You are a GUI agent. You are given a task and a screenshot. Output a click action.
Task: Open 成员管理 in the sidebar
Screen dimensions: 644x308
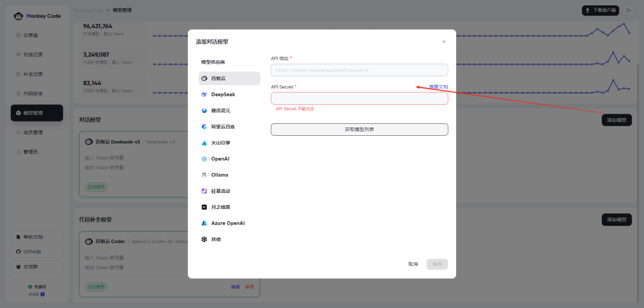37,132
